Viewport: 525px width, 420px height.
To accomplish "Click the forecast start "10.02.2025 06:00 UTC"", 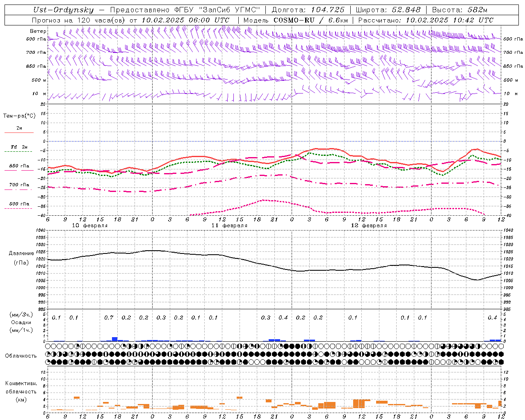I will click(185, 20).
